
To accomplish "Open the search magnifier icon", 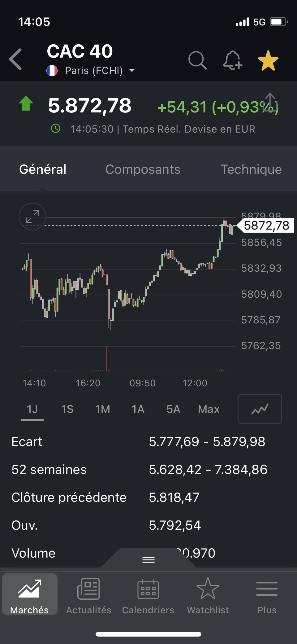I will [x=197, y=60].
